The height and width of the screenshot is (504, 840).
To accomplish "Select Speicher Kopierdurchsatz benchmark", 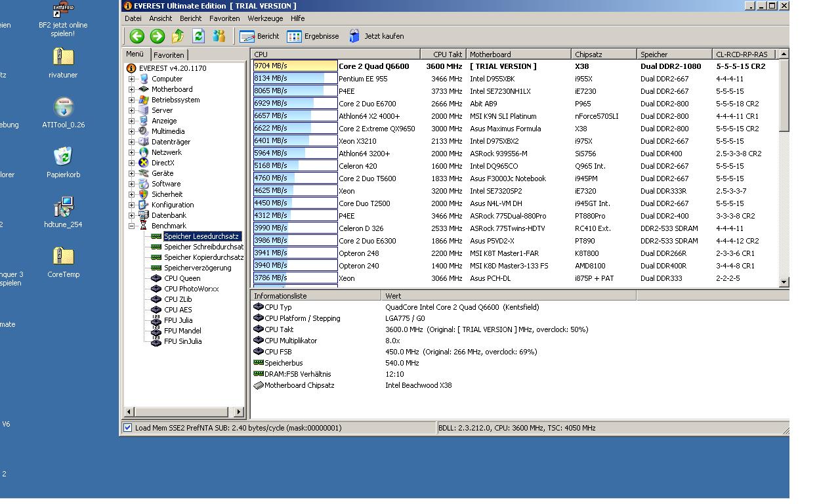I will click(203, 257).
